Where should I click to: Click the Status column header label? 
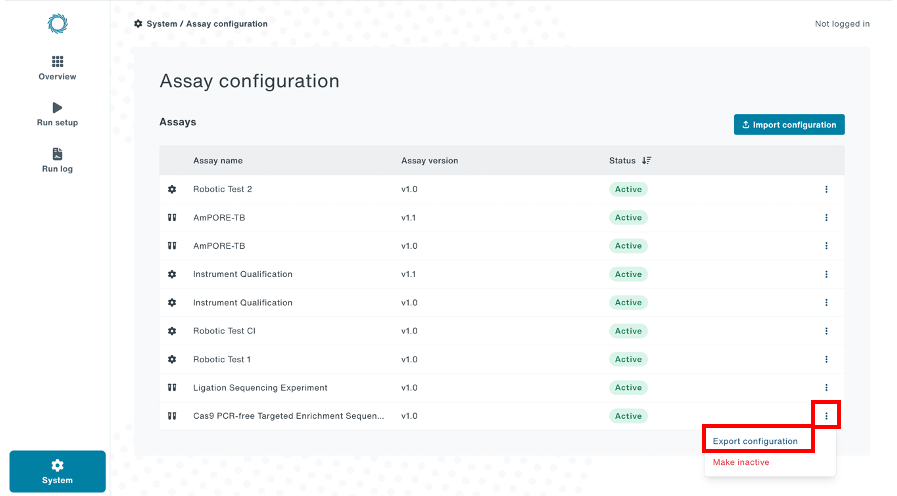(622, 161)
